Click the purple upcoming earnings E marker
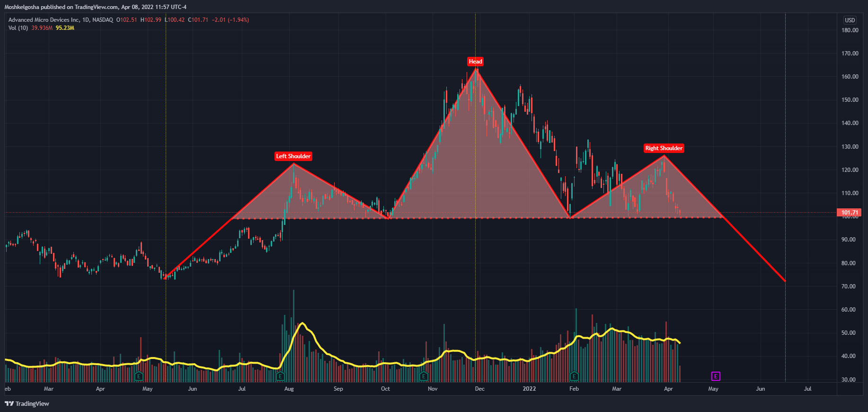This screenshot has width=868, height=412. click(x=716, y=376)
